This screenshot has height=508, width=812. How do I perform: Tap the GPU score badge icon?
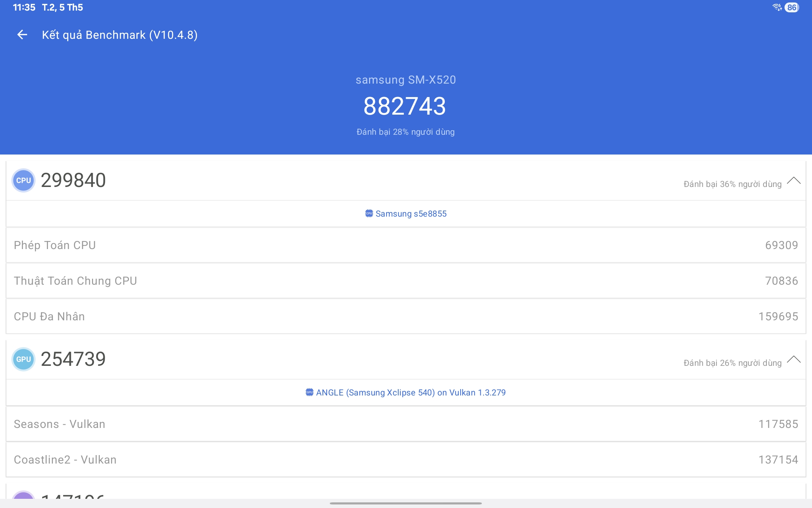[24, 359]
